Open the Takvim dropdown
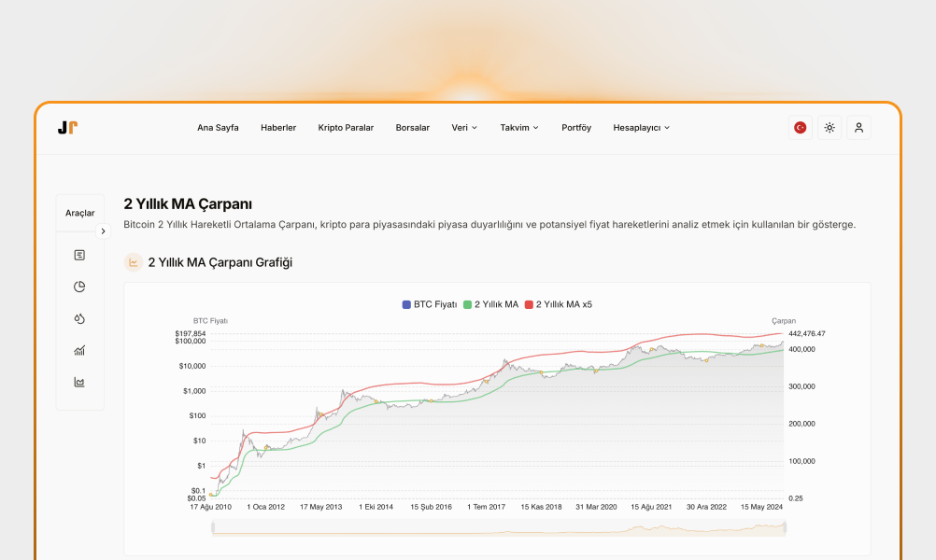Screen dimensions: 936x560 (x=519, y=127)
